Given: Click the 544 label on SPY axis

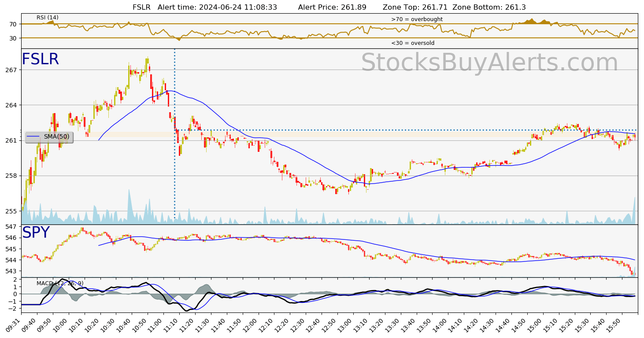Looking at the screenshot, I should (x=11, y=260).
